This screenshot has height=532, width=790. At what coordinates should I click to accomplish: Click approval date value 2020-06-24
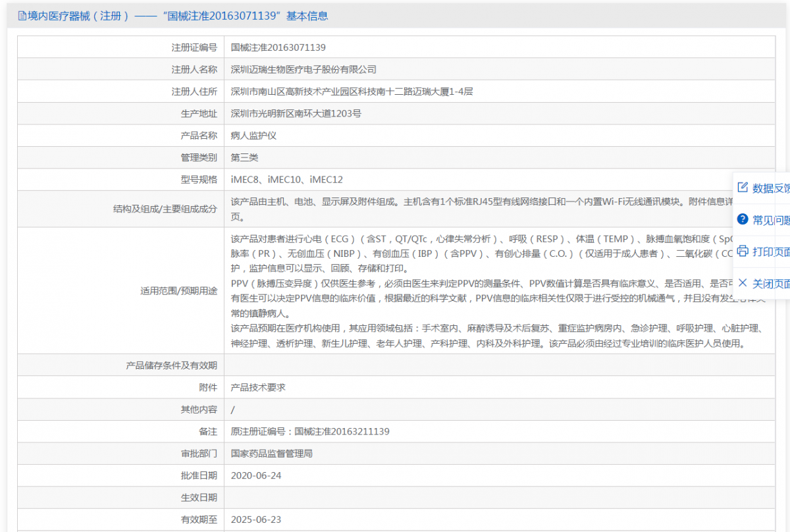pyautogui.click(x=256, y=475)
